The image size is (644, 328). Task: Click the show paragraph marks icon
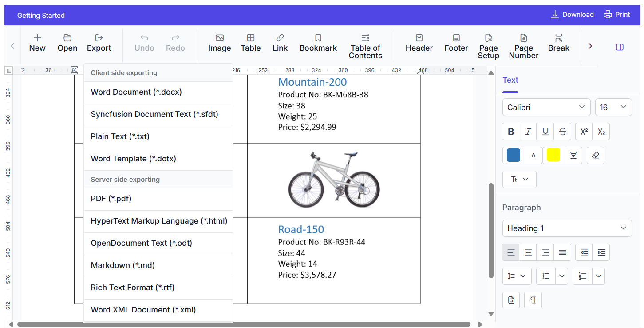533,300
